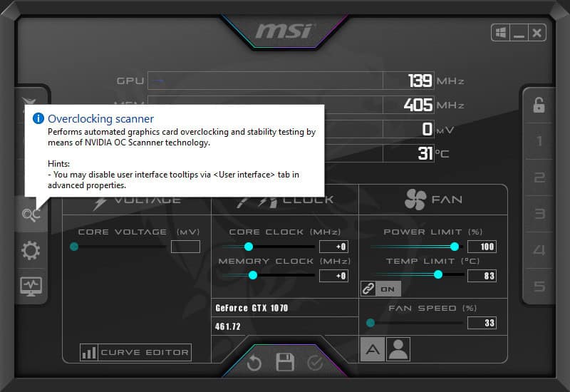Click the Core Clock +0 value field
Screen dimensions: 570x392
click(333, 247)
